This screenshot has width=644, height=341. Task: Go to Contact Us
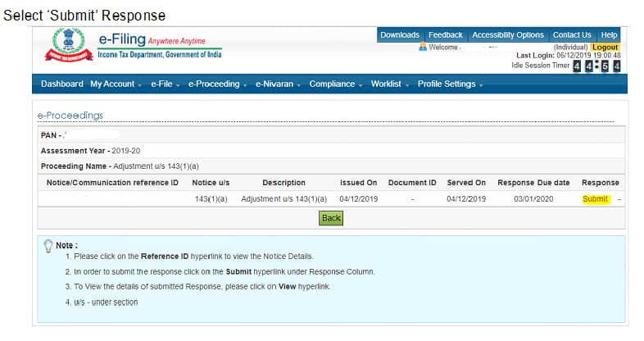(x=571, y=35)
